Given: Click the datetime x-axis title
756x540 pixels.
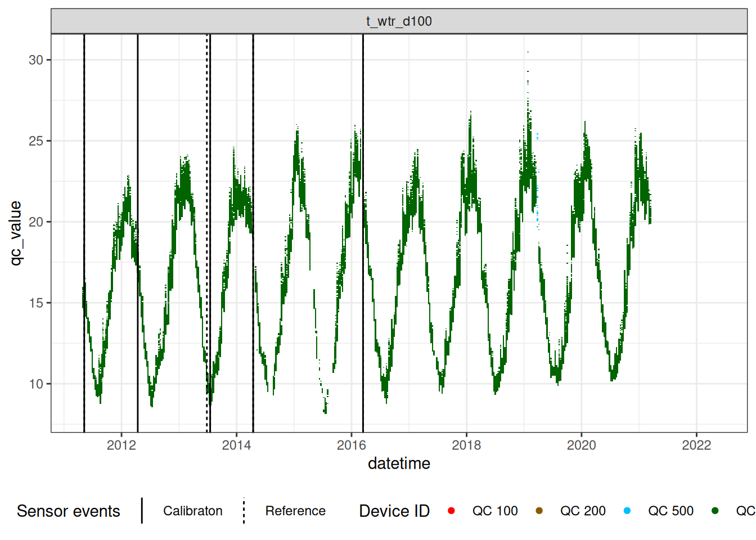Looking at the screenshot, I should click(399, 463).
